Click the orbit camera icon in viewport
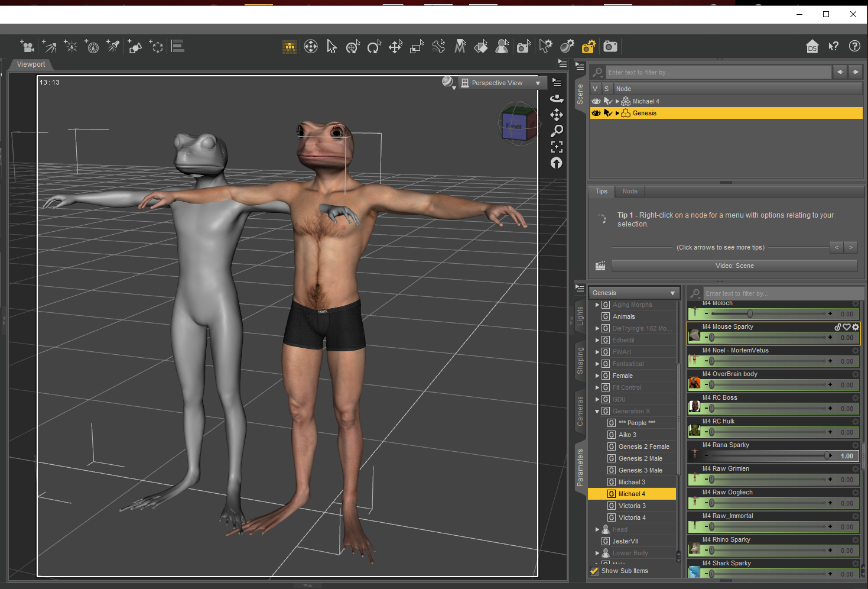Screen dimensions: 868x589 click(x=557, y=98)
